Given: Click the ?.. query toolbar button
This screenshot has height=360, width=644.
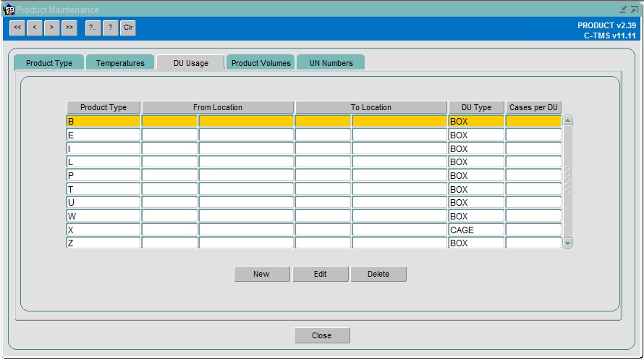Looking at the screenshot, I should coord(93,28).
